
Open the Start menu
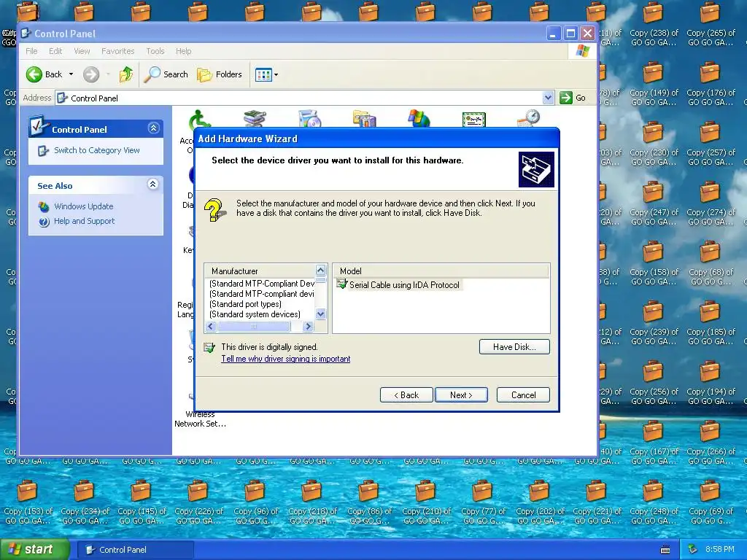34,550
